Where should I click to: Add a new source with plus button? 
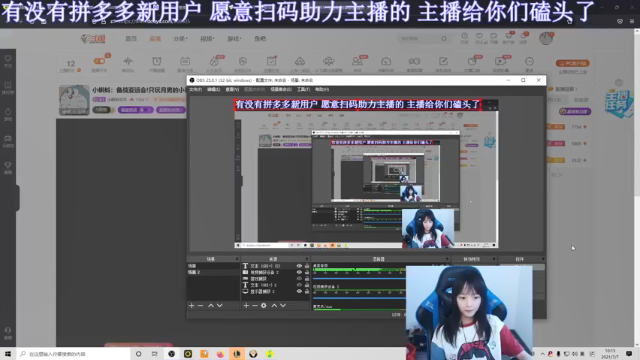point(246,305)
